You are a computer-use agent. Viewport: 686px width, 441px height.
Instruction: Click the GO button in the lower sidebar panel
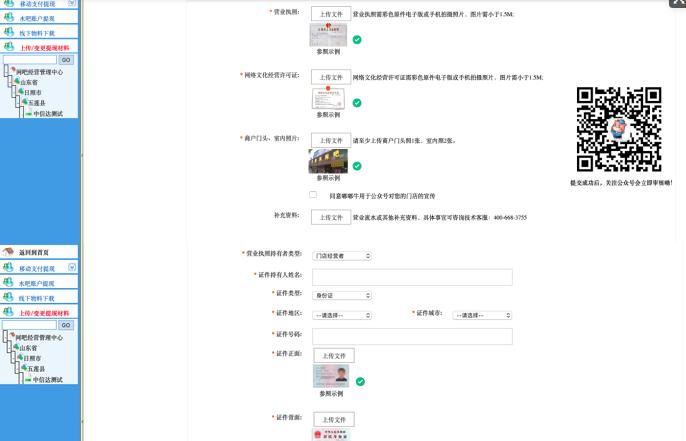point(66,325)
